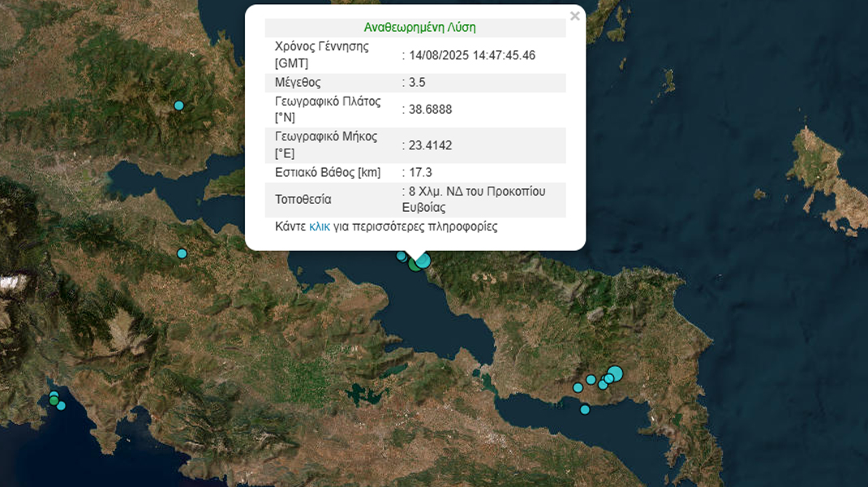This screenshot has height=487, width=868.
Task: Click the large cyan marker under the popup tip
Action: (423, 260)
